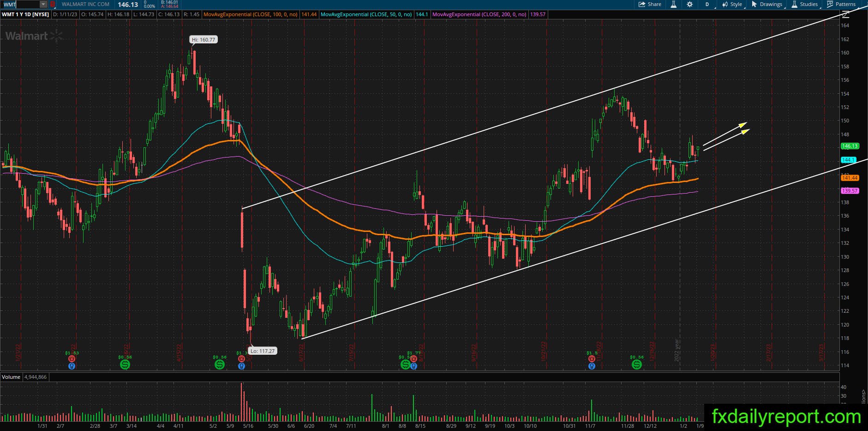Click the O: 145.74 open value

pyautogui.click(x=92, y=14)
